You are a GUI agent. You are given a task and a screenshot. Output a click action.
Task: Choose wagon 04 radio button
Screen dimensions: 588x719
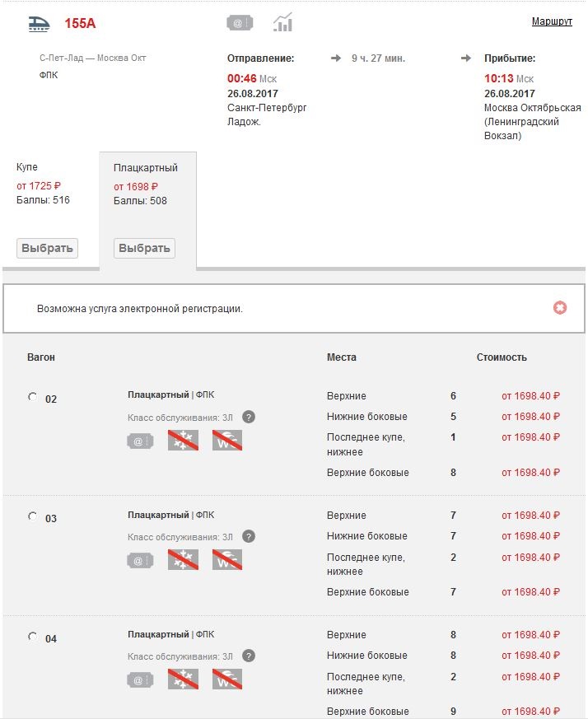pos(33,636)
